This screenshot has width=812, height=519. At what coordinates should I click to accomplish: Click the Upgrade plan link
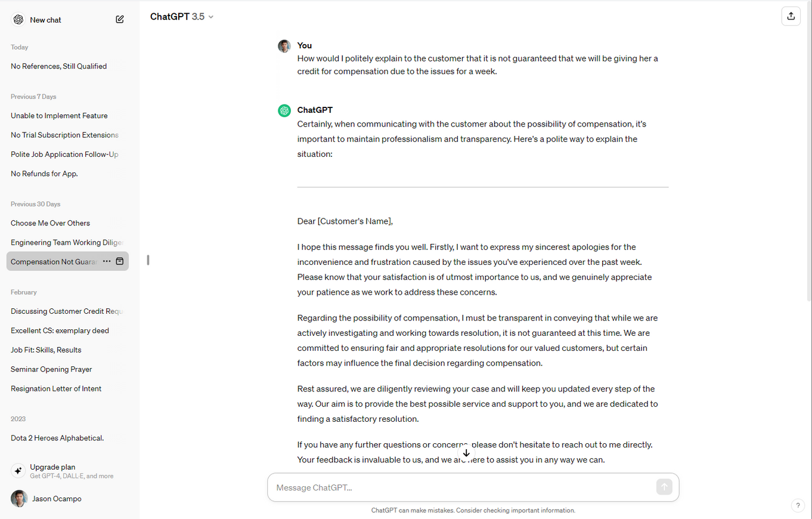click(70, 471)
